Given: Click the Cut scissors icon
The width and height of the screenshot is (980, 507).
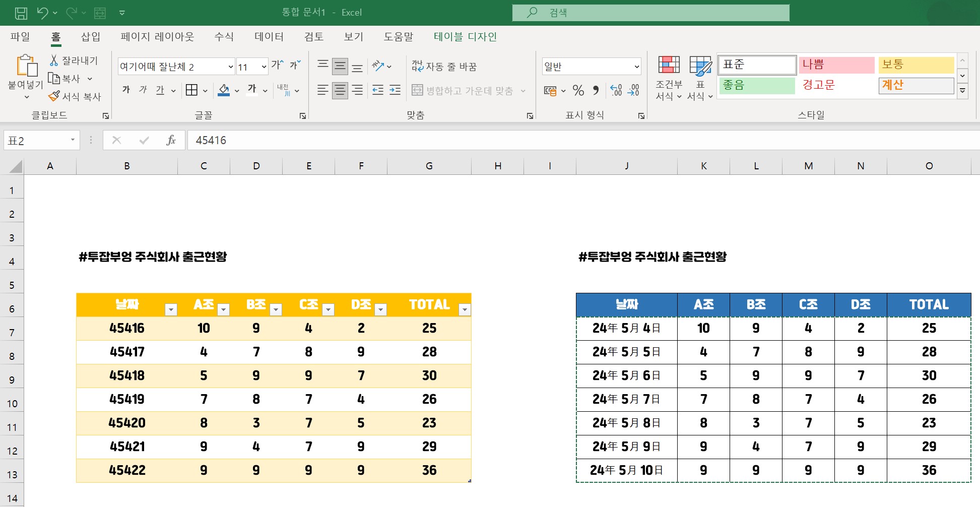Looking at the screenshot, I should coord(53,60).
